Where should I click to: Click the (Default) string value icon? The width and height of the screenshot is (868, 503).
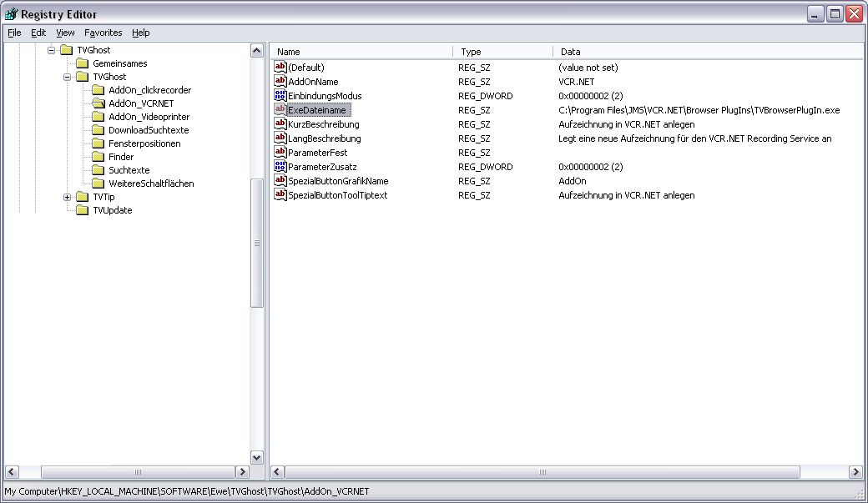(x=280, y=68)
